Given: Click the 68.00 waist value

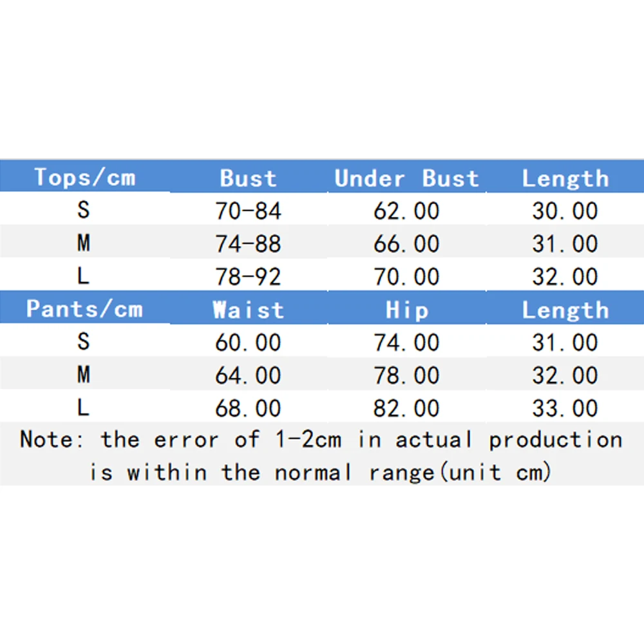Looking at the screenshot, I should (248, 408).
